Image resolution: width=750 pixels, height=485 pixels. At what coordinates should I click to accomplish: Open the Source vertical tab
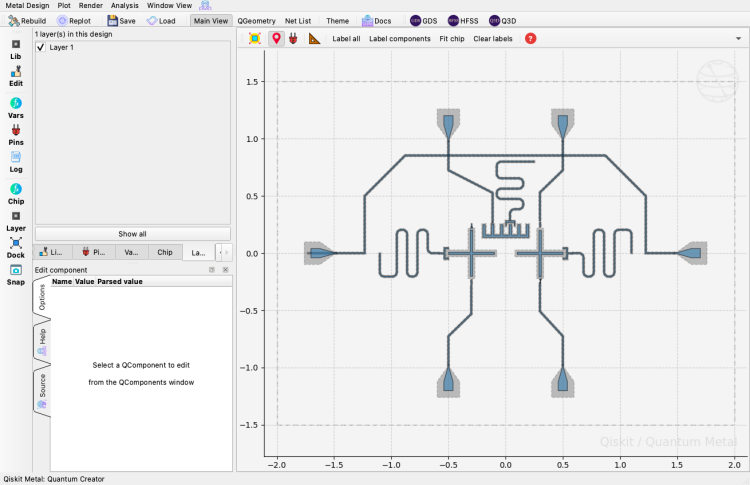click(x=42, y=391)
